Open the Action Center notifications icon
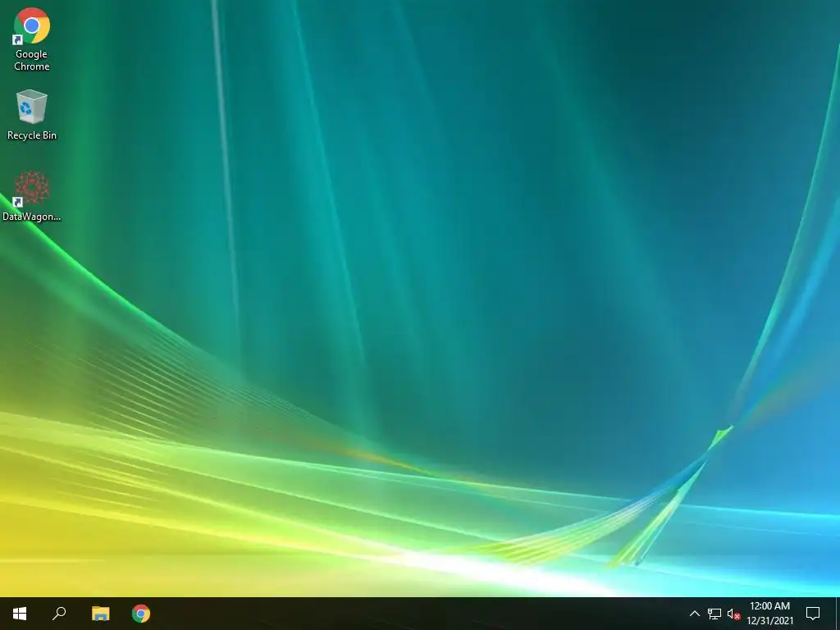This screenshot has height=630, width=840. (813, 614)
